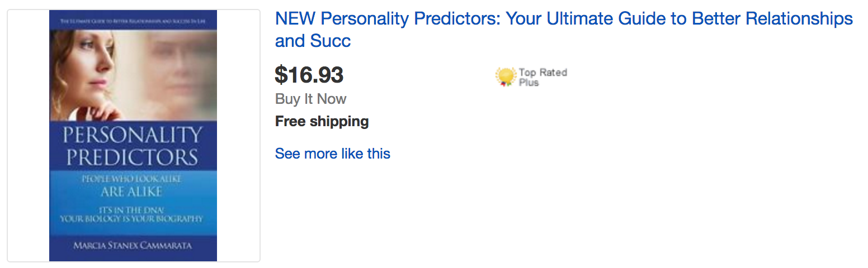
Task: Click the Top Rated Plus gold ribbon icon
Action: click(x=505, y=76)
